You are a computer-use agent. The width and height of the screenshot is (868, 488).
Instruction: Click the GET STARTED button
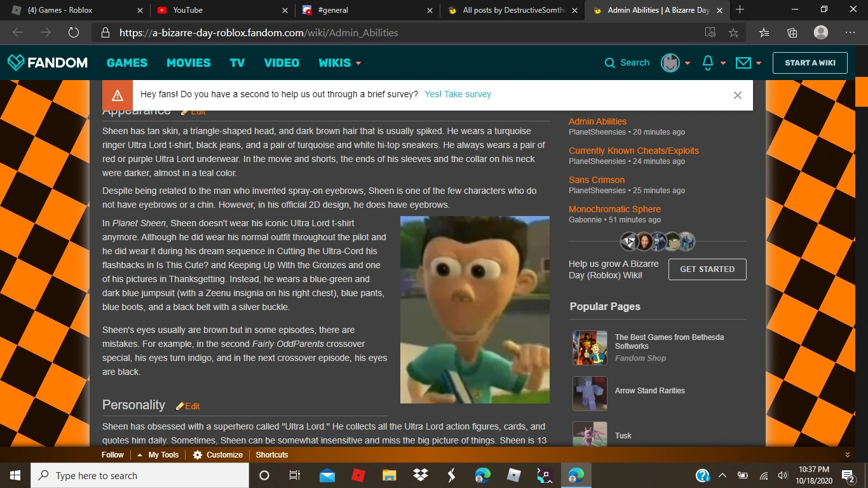click(707, 269)
